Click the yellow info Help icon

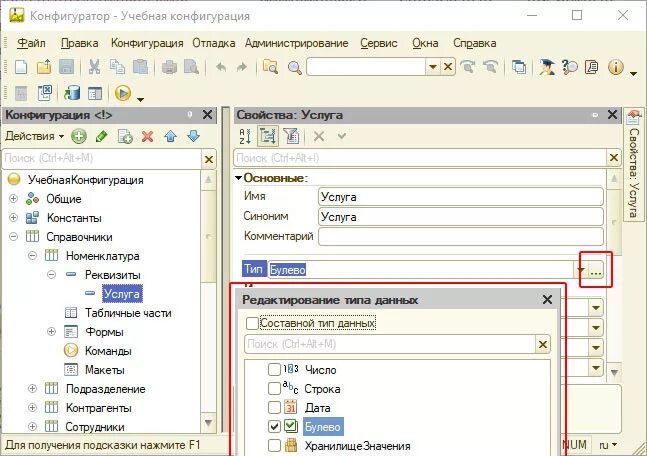(615, 67)
